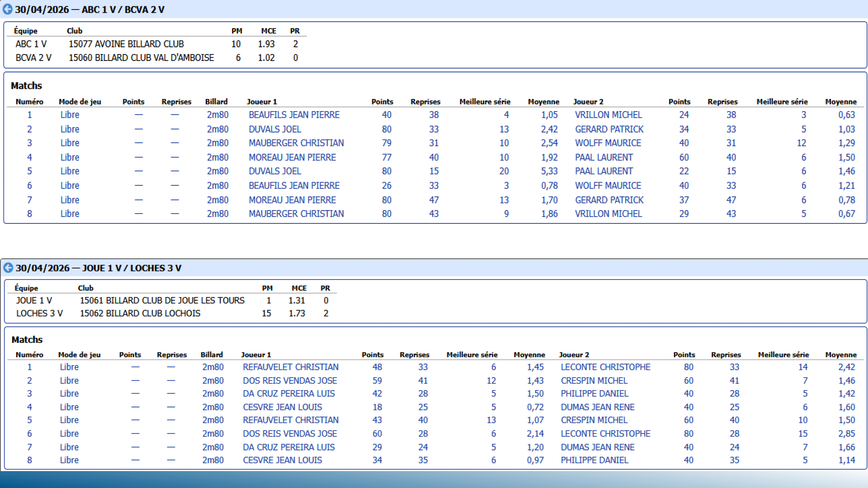Click Mode de jeu header in first Matchs table
The width and height of the screenshot is (868, 488).
[x=80, y=102]
